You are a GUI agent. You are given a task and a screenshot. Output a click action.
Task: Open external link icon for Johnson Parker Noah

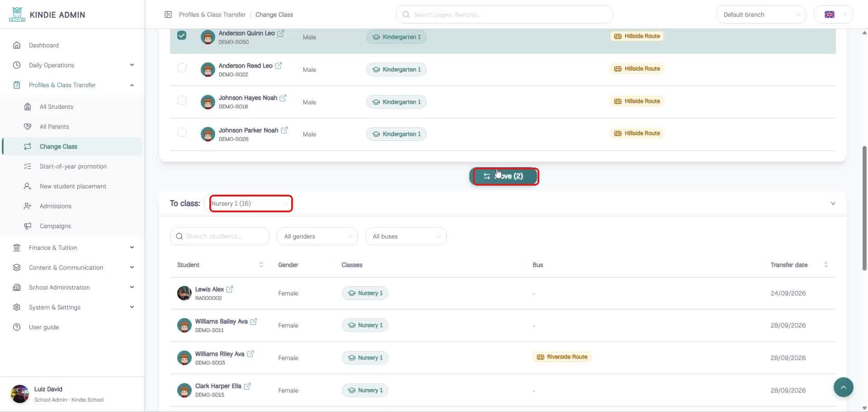tap(284, 130)
